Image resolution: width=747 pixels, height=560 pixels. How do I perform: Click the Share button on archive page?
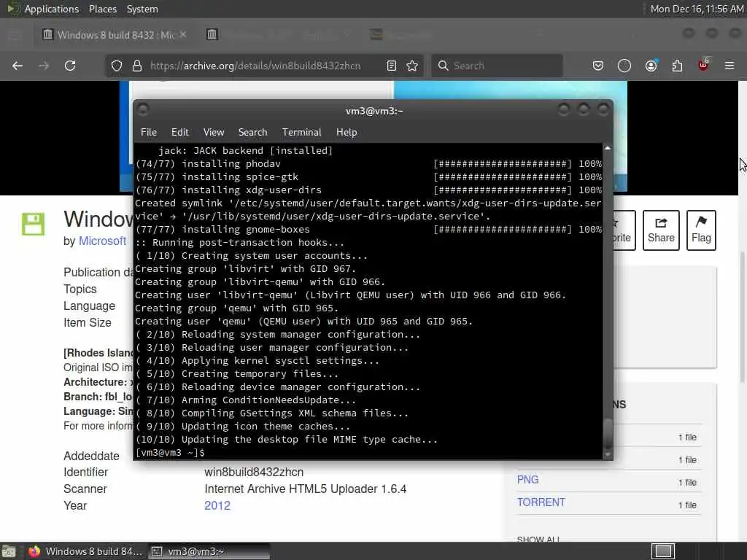click(661, 230)
